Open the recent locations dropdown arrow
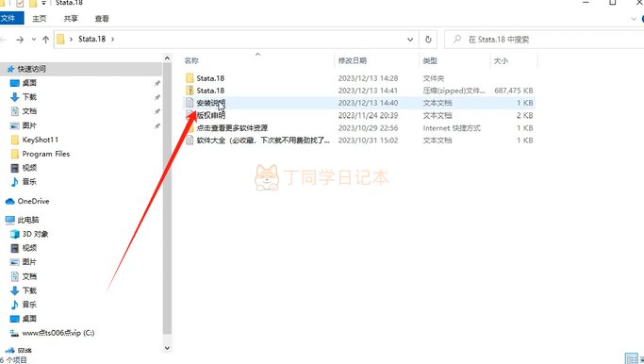 [x=34, y=40]
